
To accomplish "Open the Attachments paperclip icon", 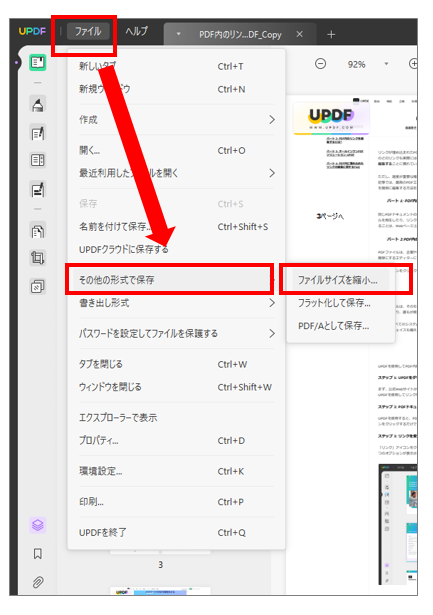I will pyautogui.click(x=38, y=582).
